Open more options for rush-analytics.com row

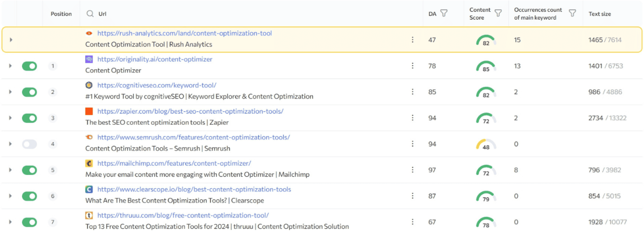point(413,40)
